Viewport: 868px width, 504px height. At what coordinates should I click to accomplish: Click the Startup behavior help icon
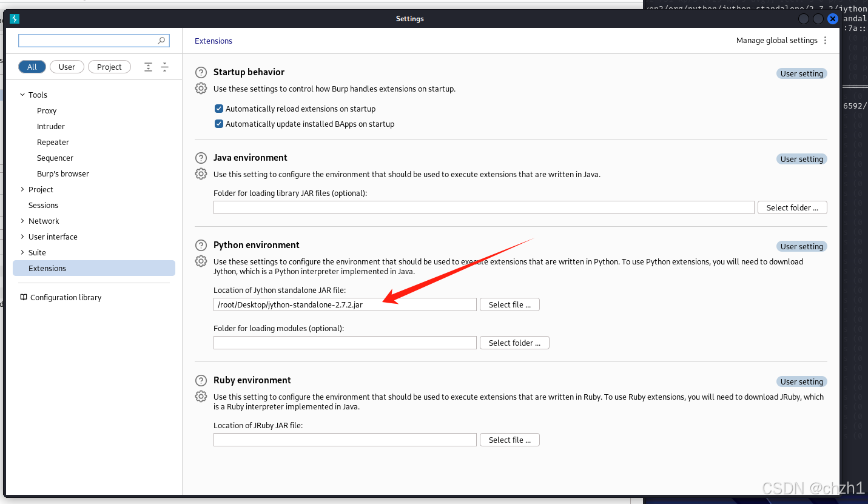201,73
